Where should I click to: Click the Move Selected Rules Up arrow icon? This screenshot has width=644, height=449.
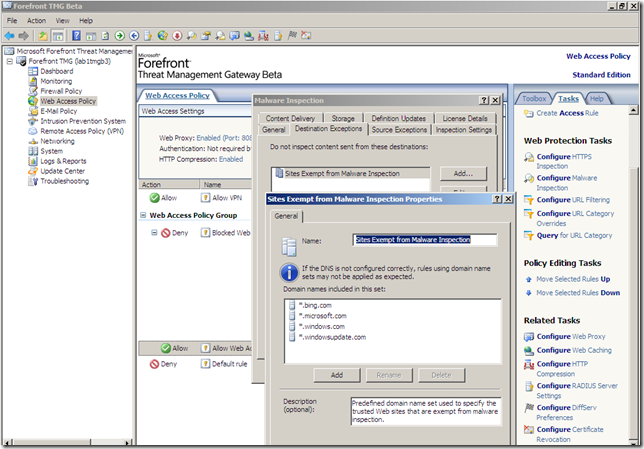[x=529, y=279]
